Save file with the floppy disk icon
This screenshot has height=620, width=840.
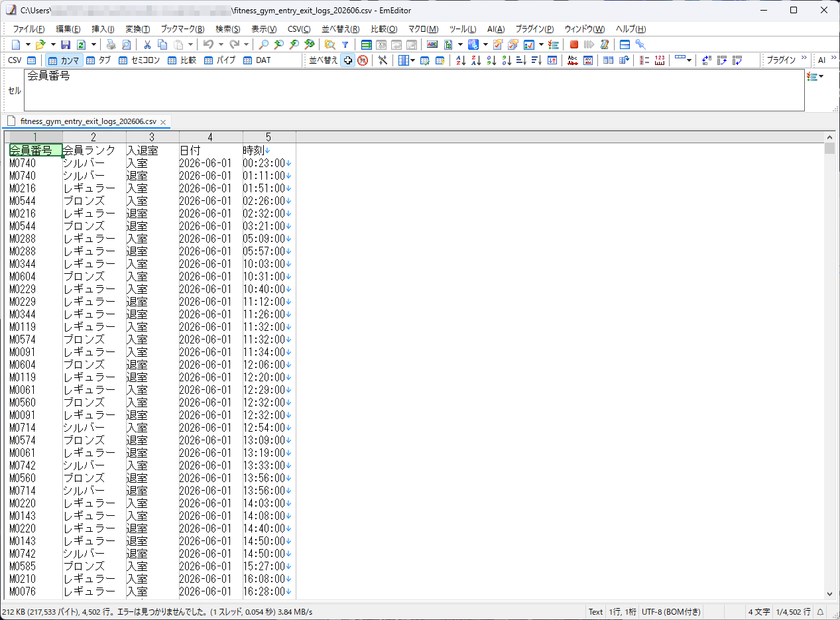pos(66,44)
